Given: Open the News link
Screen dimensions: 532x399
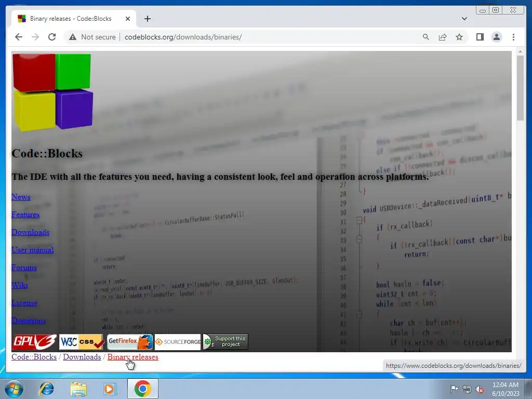Looking at the screenshot, I should [21, 197].
